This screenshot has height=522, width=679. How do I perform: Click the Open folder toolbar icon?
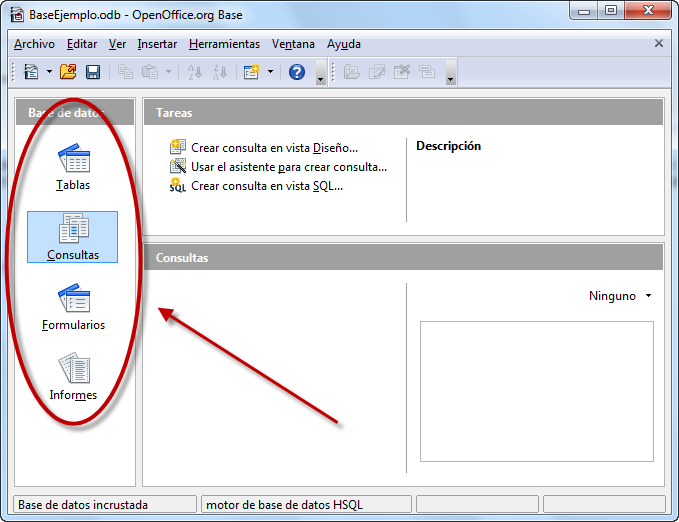(x=68, y=72)
